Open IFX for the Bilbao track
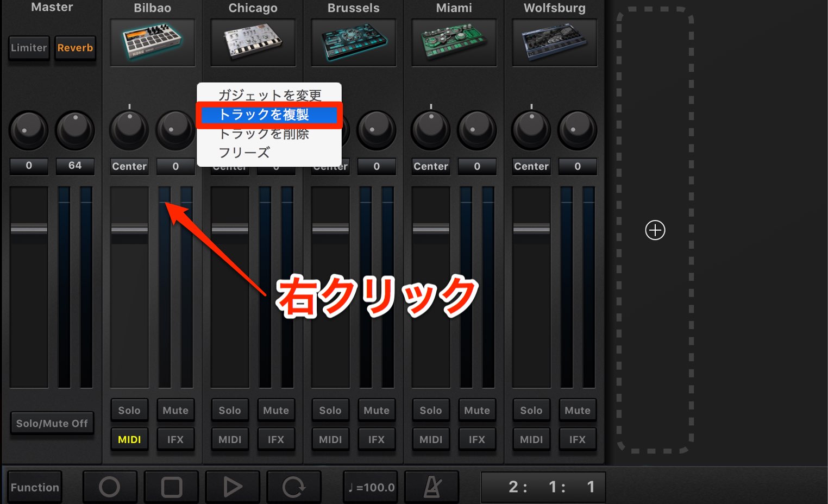The height and width of the screenshot is (504, 828). tap(175, 439)
